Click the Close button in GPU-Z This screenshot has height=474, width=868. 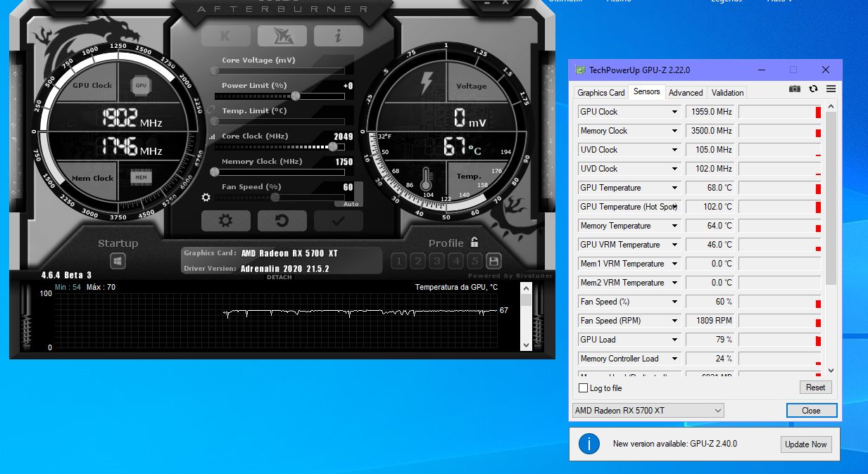[x=811, y=411]
